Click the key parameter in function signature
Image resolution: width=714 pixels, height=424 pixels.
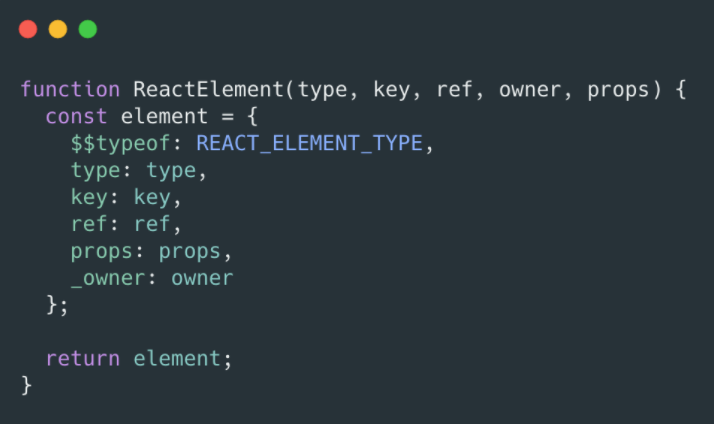click(x=397, y=89)
